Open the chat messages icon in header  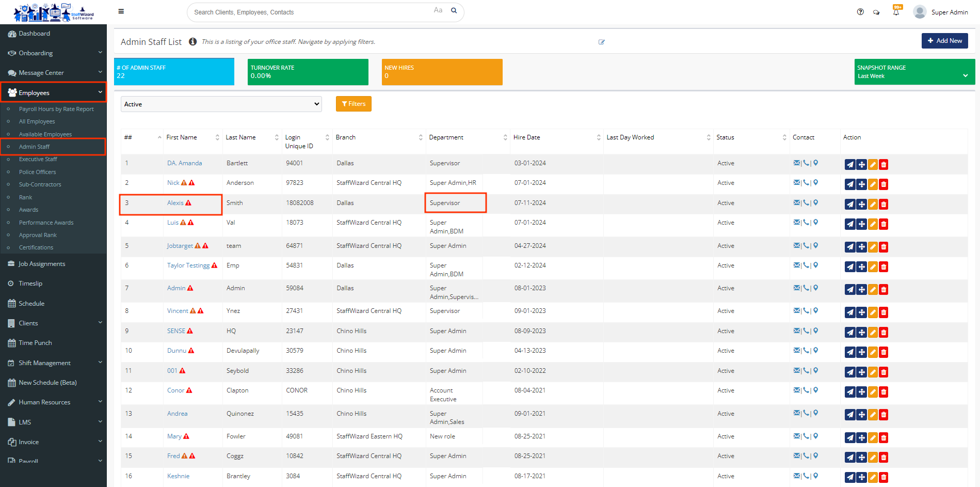[x=876, y=12]
